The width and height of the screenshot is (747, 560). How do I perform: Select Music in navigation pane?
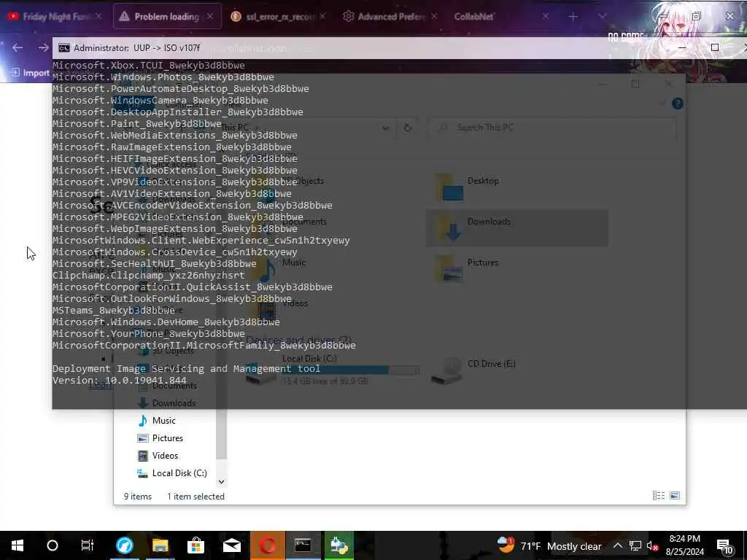(158, 421)
